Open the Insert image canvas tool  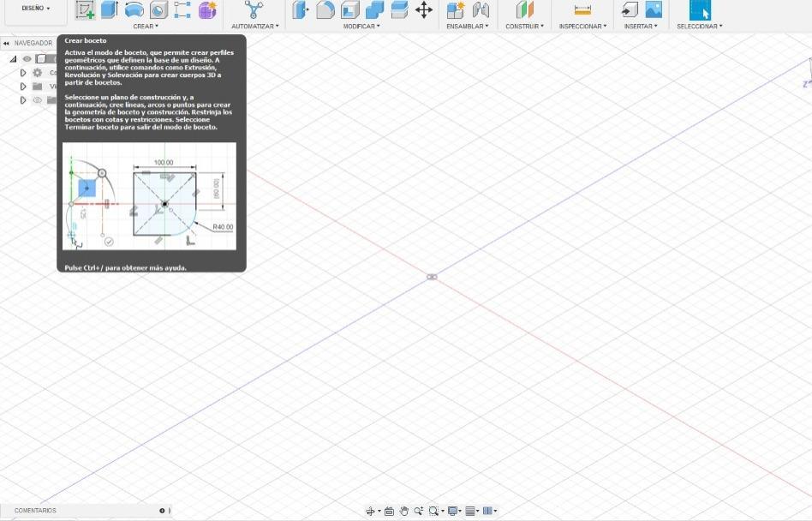click(654, 9)
